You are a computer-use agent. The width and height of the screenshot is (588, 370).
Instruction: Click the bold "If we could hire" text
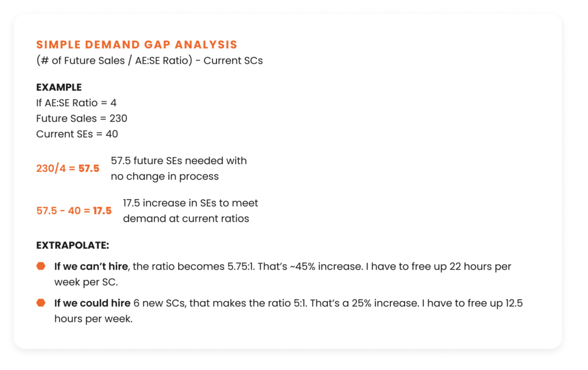point(92,303)
